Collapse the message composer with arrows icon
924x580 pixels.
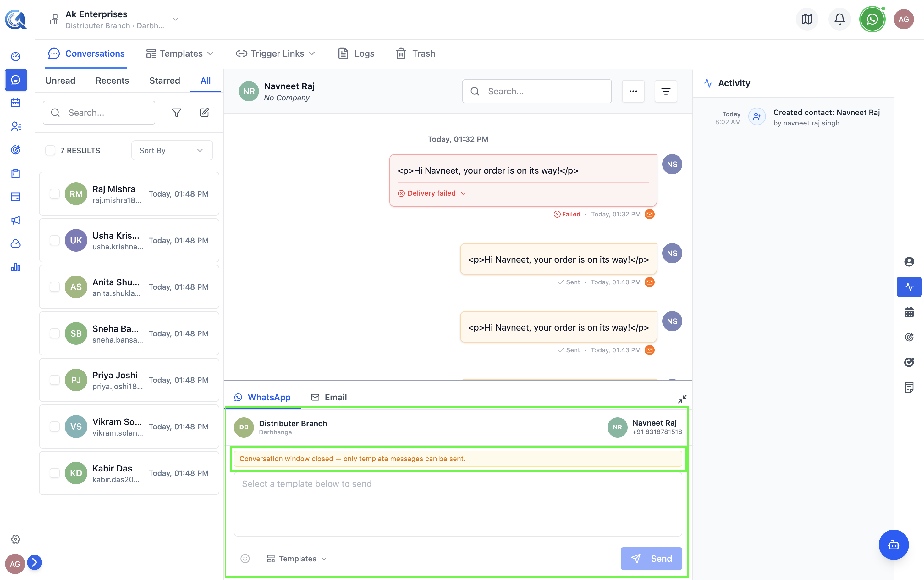pos(682,399)
